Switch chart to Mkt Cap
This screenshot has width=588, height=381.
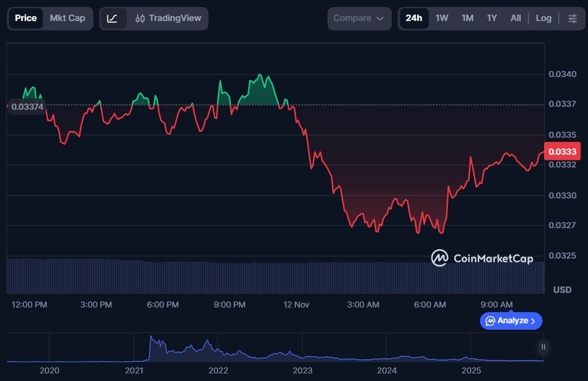(x=67, y=19)
